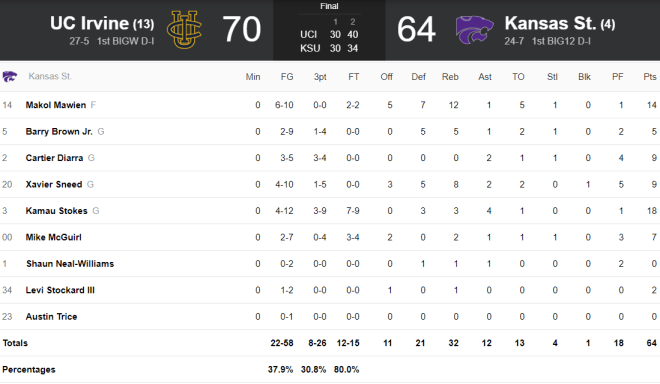The image size is (660, 384).
Task: Click the Kansas St. label in table header
Action: point(50,77)
